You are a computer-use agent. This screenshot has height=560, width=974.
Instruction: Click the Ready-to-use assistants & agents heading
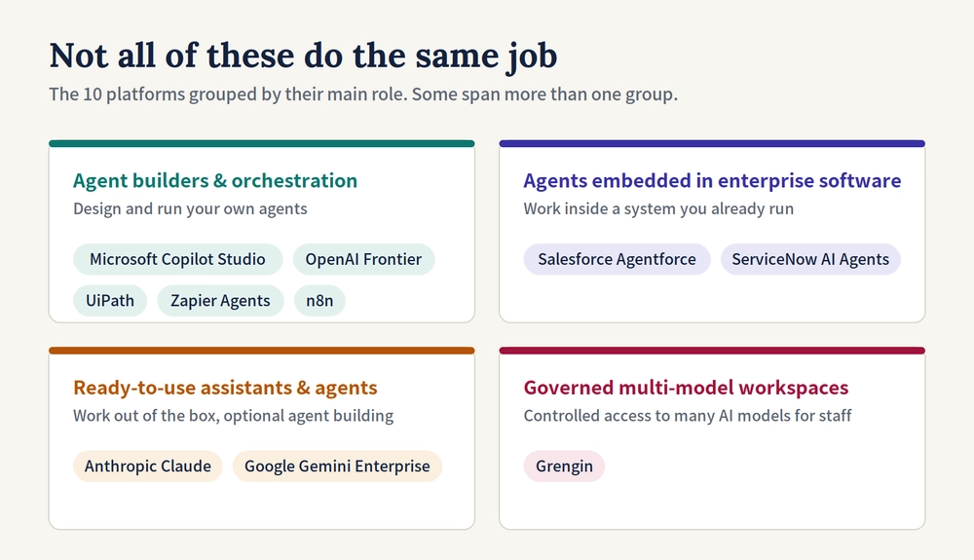click(x=225, y=388)
